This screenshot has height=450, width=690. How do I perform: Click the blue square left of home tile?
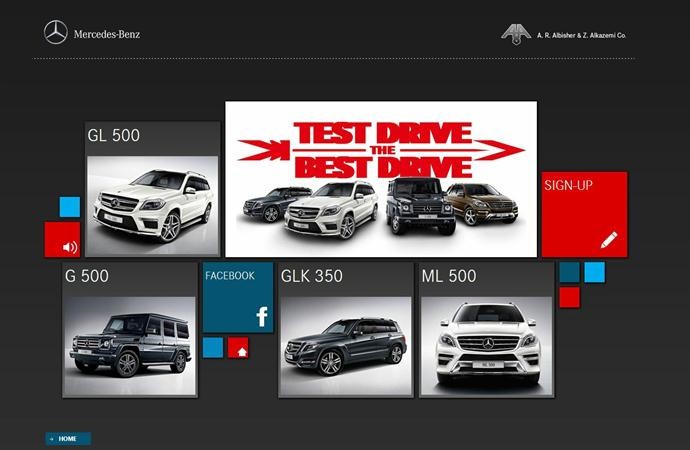click(x=213, y=348)
